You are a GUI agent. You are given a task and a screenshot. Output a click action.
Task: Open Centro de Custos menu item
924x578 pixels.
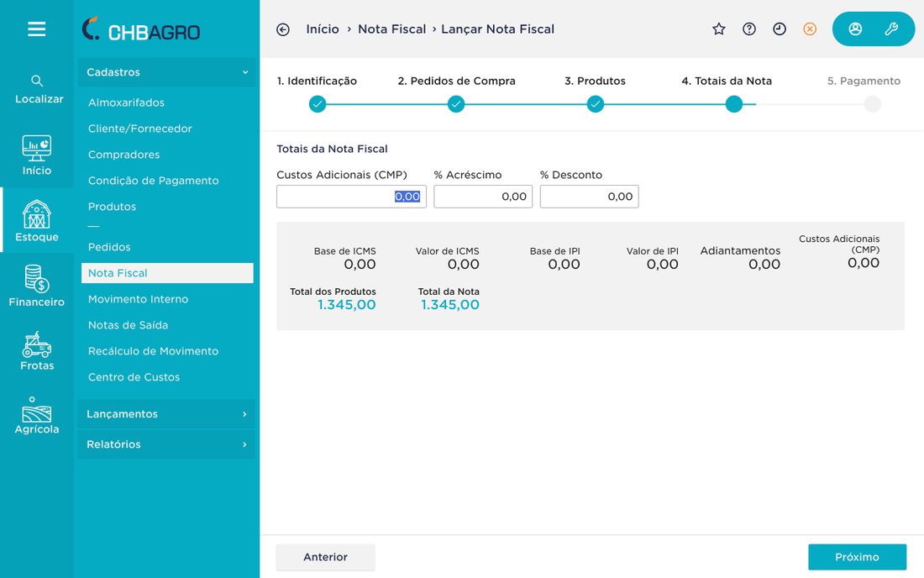pyautogui.click(x=134, y=377)
